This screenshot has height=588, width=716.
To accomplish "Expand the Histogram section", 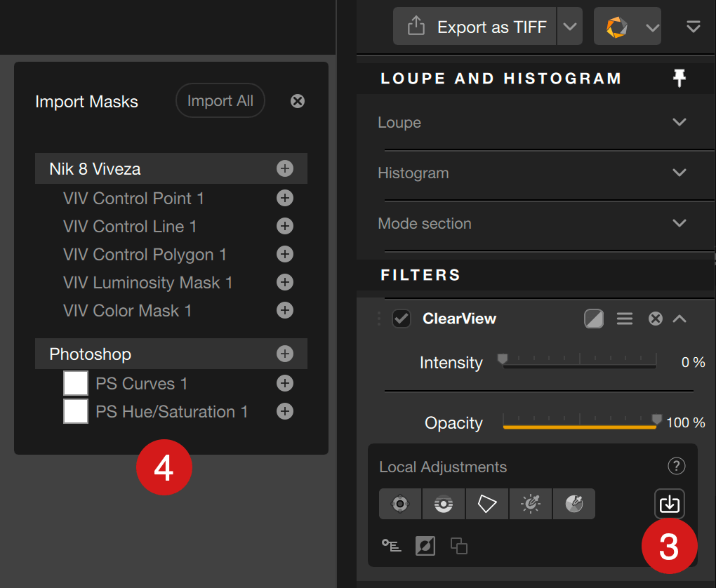I will tap(679, 173).
